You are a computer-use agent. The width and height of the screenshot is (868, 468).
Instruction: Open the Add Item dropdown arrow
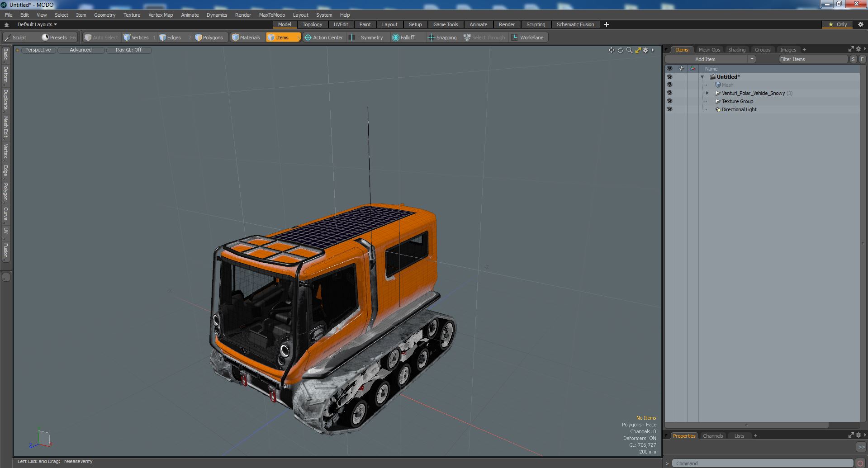coord(752,59)
